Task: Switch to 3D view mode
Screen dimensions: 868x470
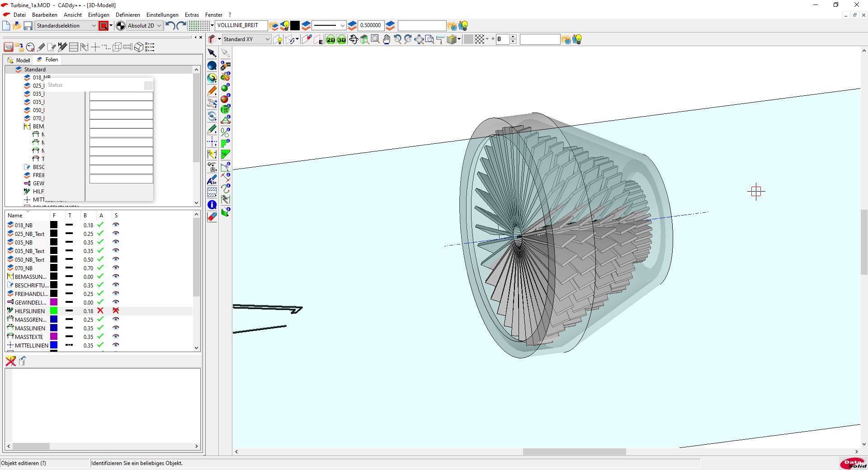Action: [341, 40]
